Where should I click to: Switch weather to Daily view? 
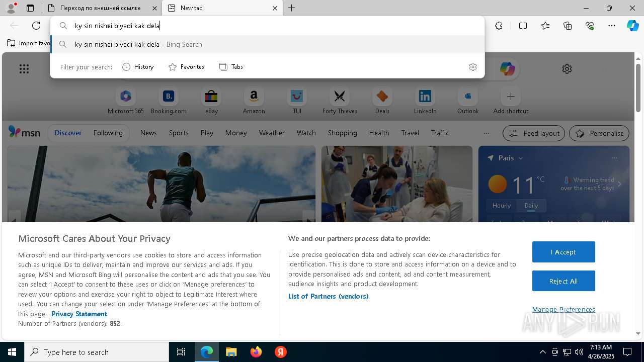coord(531,206)
